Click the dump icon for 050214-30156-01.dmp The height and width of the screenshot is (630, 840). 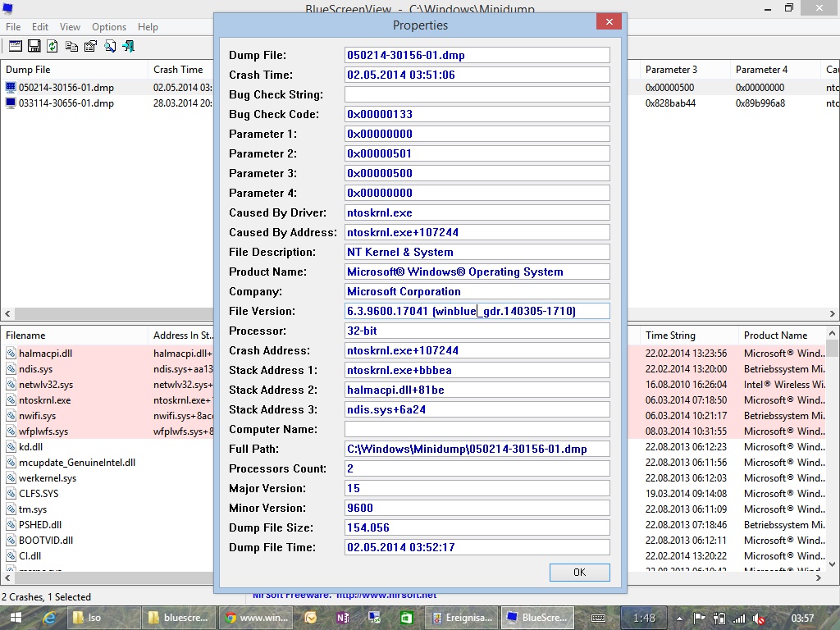pyautogui.click(x=11, y=87)
